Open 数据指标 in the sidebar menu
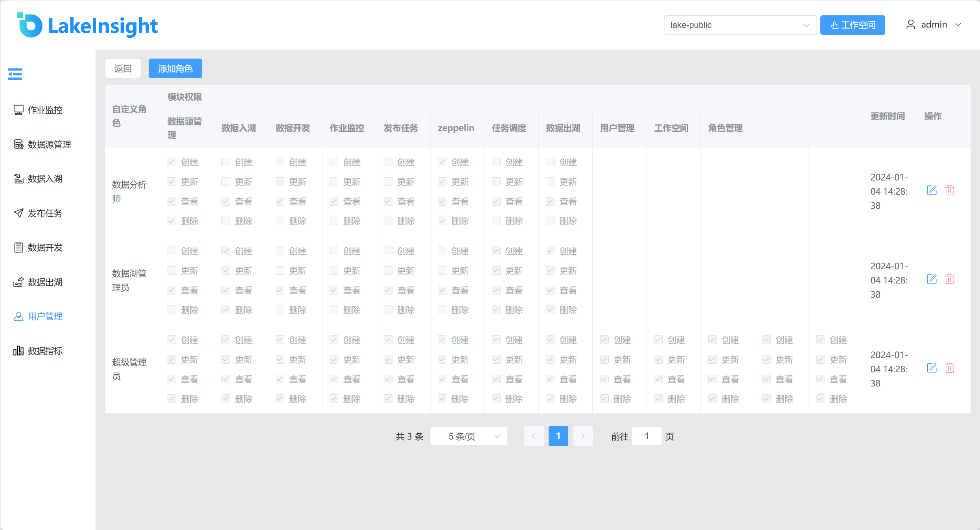 (x=45, y=351)
